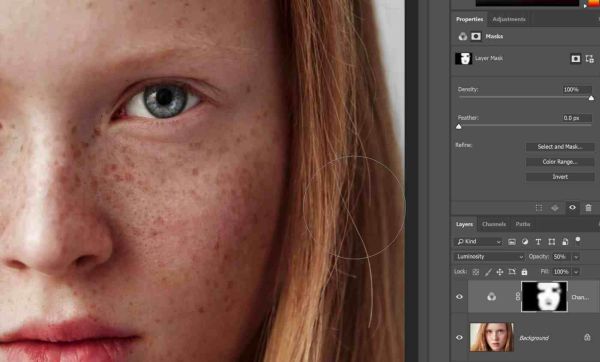This screenshot has height=362, width=600.
Task: Open the Kind layer filter dropdown
Action: point(479,241)
